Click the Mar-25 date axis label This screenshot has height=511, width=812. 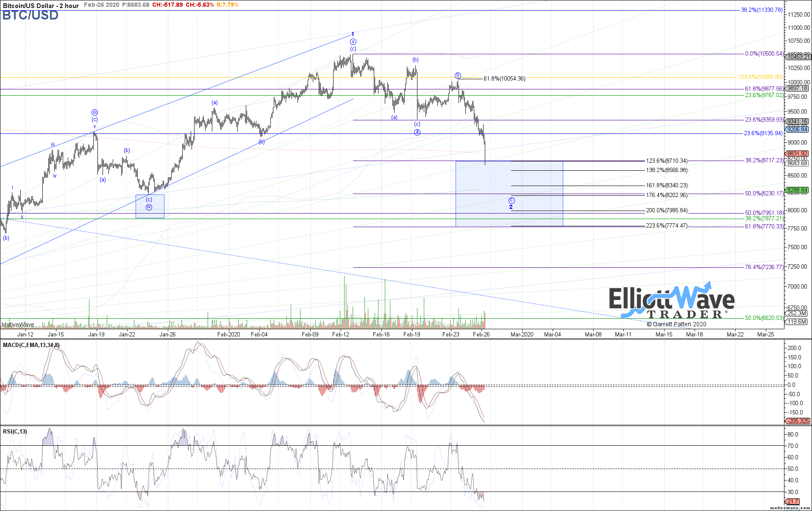(765, 335)
